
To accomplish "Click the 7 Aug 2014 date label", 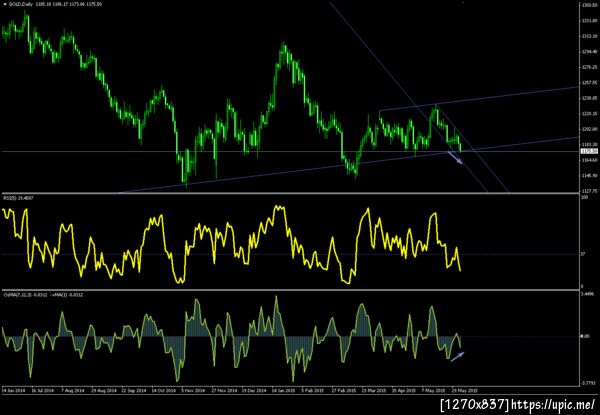I will 74,391.
